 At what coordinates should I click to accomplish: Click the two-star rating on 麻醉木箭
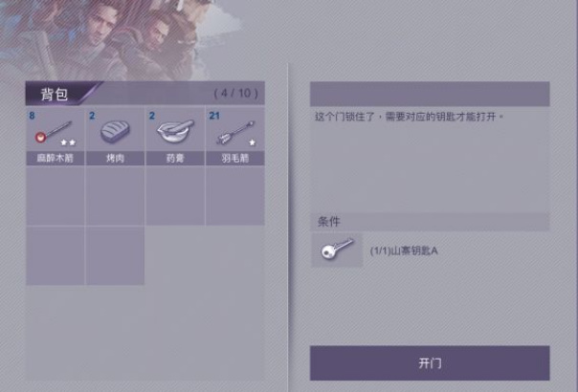[x=68, y=142]
